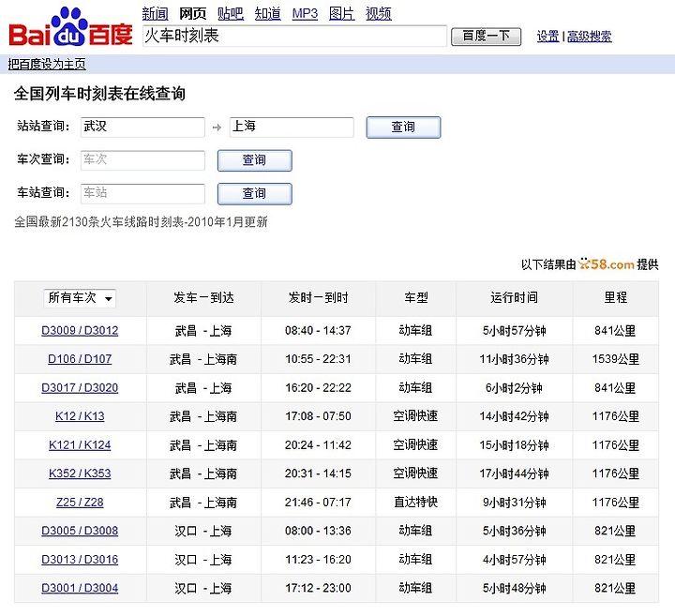This screenshot has width=675, height=616.
Task: Click the time cell 16:20 - 22:22
Action: tap(318, 388)
